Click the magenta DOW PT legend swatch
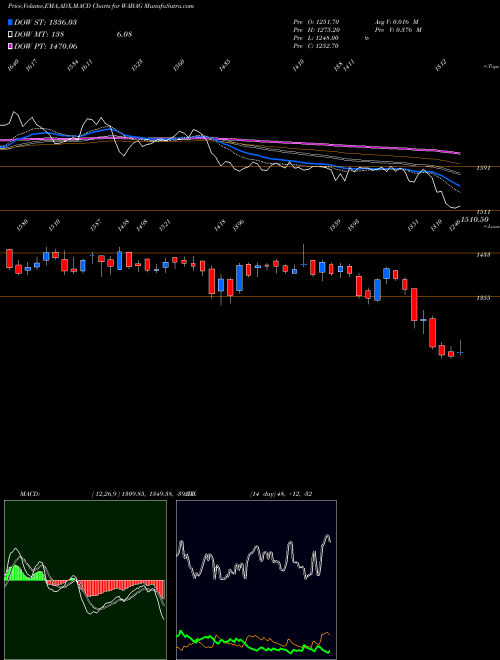Image resolution: width=500 pixels, height=660 pixels. tap(10, 46)
